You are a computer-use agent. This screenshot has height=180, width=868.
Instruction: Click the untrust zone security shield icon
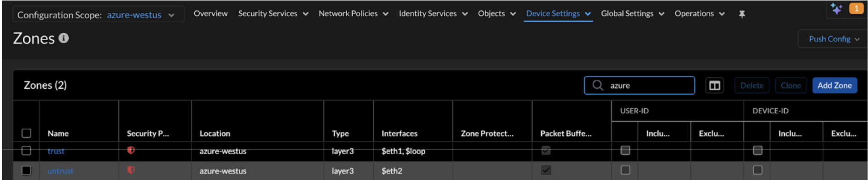(x=131, y=170)
